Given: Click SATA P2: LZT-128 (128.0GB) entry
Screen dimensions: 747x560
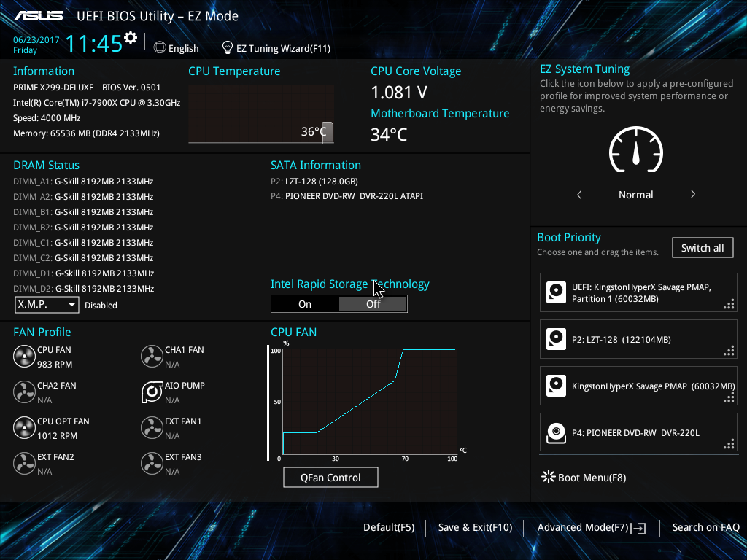Looking at the screenshot, I should click(x=314, y=182).
